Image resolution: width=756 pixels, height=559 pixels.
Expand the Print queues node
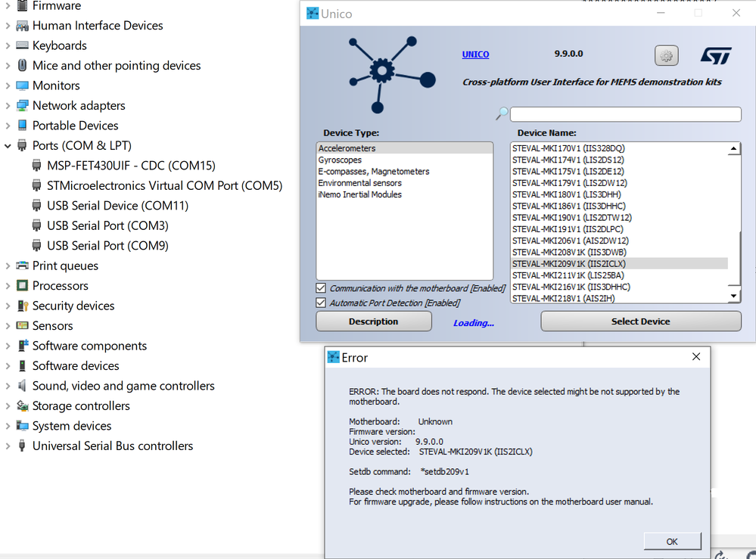click(x=8, y=266)
